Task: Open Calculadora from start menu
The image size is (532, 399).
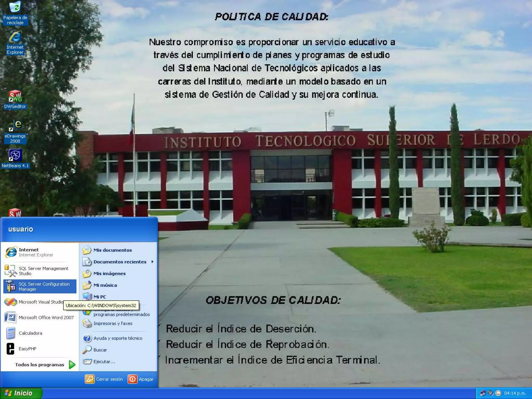Action: [x=30, y=333]
